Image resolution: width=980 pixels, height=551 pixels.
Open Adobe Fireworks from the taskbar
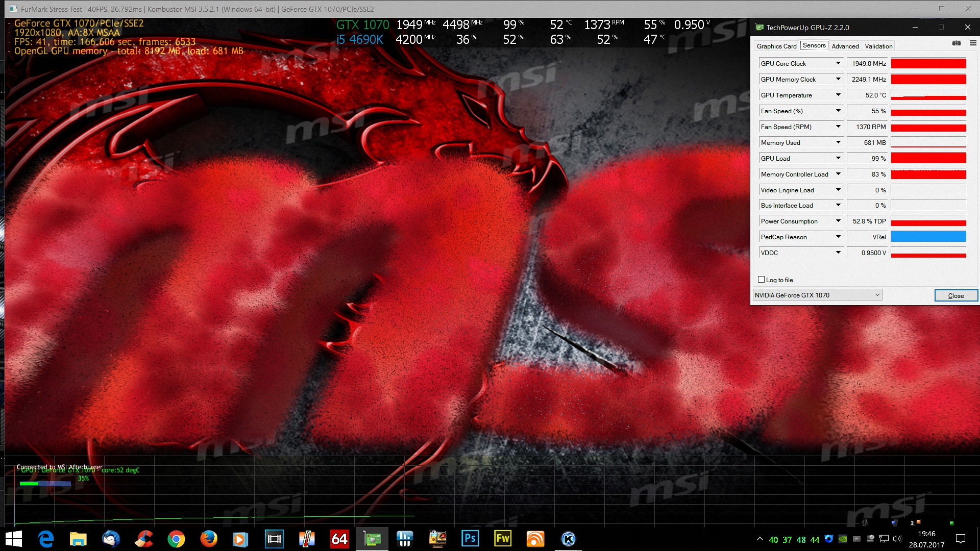(x=503, y=539)
